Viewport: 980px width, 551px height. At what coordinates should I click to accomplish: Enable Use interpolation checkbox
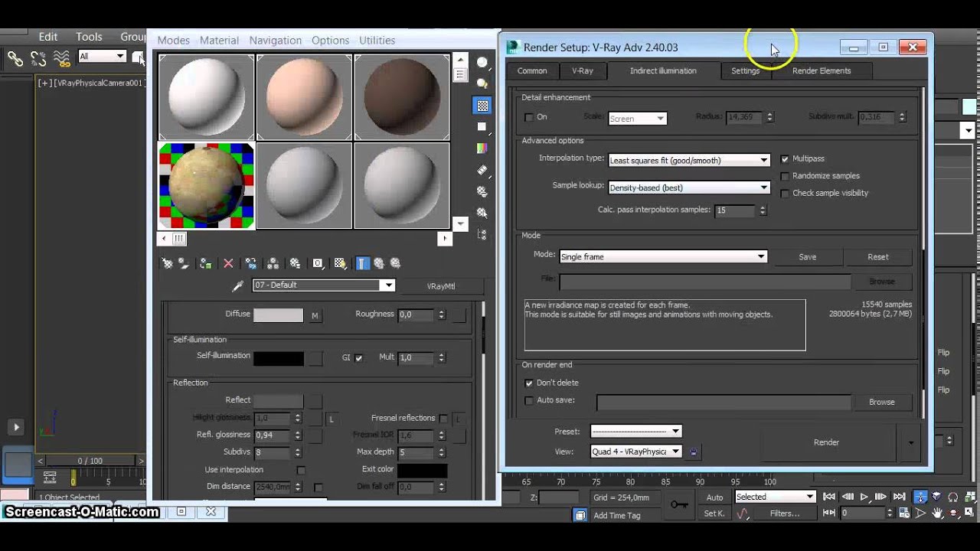click(301, 470)
